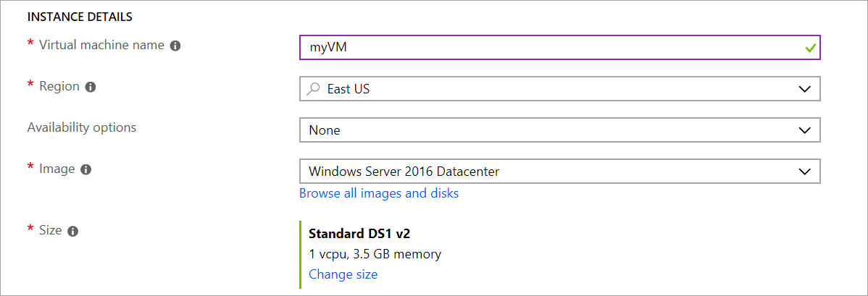This screenshot has height=296, width=868.
Task: Click the green validation checkmark in name field
Action: point(811,48)
